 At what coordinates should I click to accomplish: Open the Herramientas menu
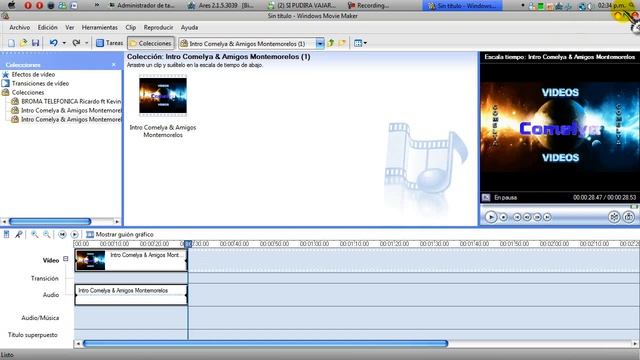[100, 27]
